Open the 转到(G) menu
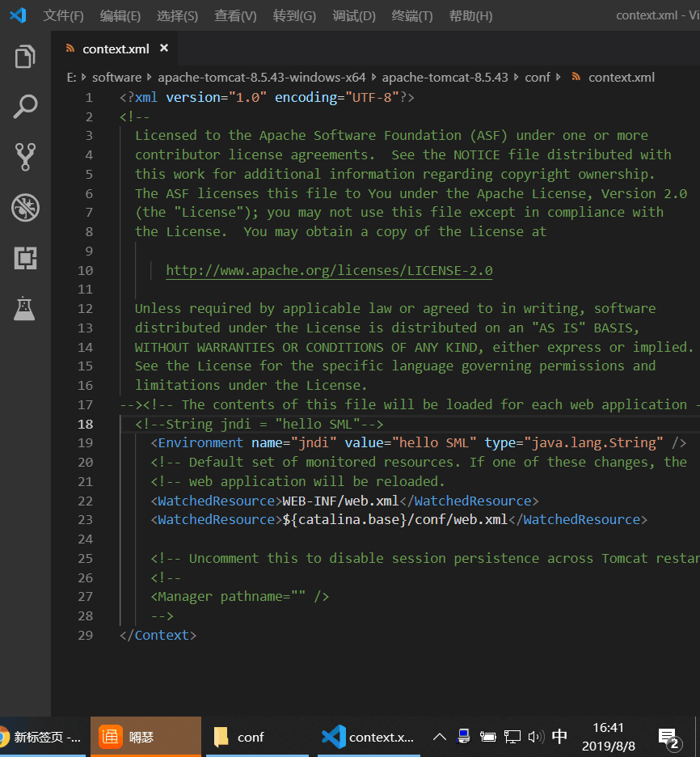 tap(294, 16)
